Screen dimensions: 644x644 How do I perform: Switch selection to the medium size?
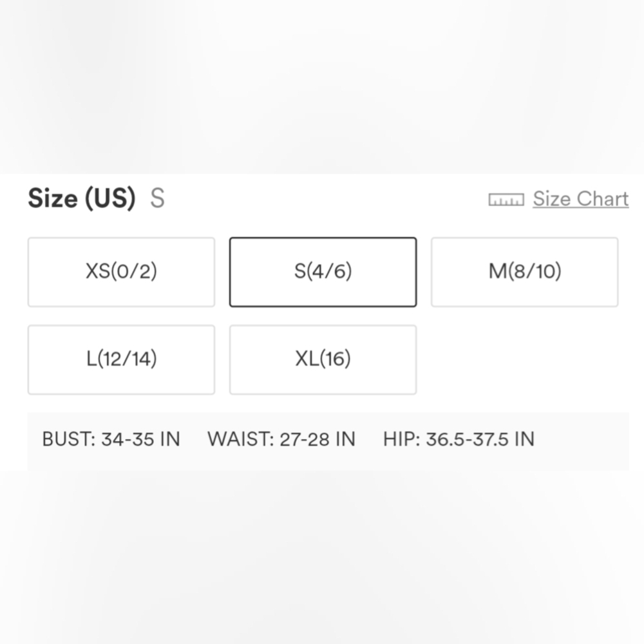pyautogui.click(x=524, y=272)
